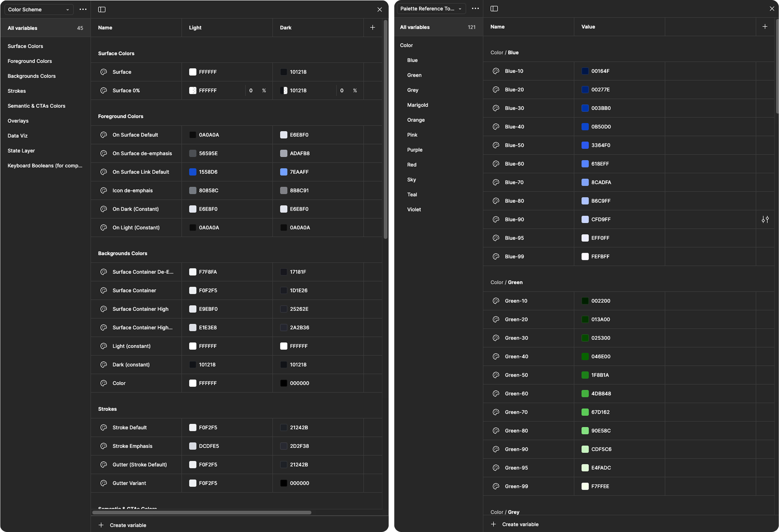The image size is (779, 532).
Task: Open Blue-50 color swatch 3364F0
Action: (585, 145)
